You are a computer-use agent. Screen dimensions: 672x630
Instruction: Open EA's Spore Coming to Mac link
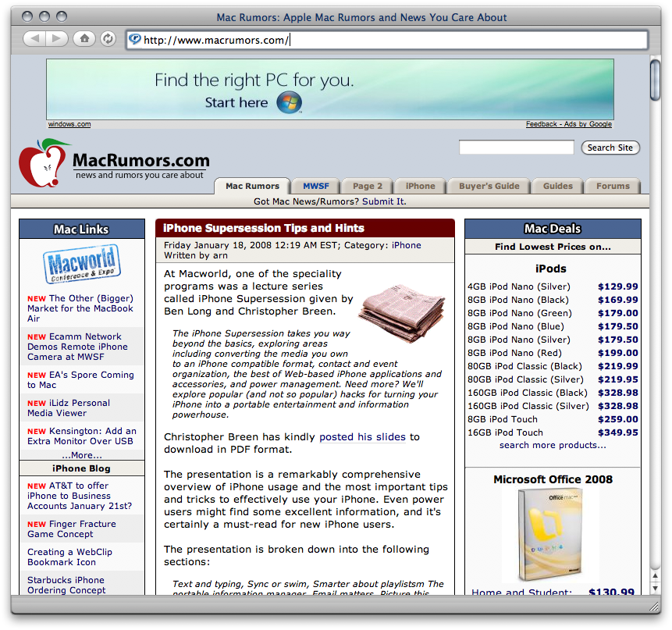tap(80, 379)
